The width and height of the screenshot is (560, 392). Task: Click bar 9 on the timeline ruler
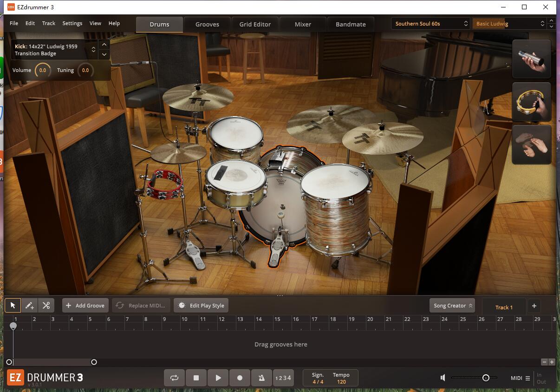[x=164, y=319]
